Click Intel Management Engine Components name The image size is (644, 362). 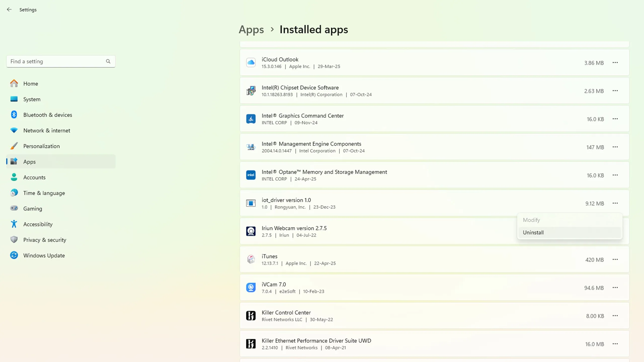[x=311, y=144]
